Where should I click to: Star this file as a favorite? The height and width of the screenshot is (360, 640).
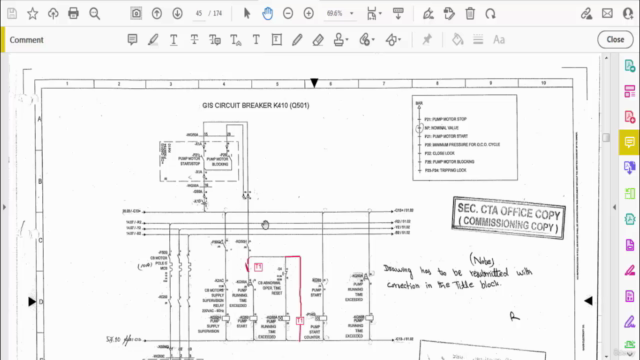[x=33, y=13]
